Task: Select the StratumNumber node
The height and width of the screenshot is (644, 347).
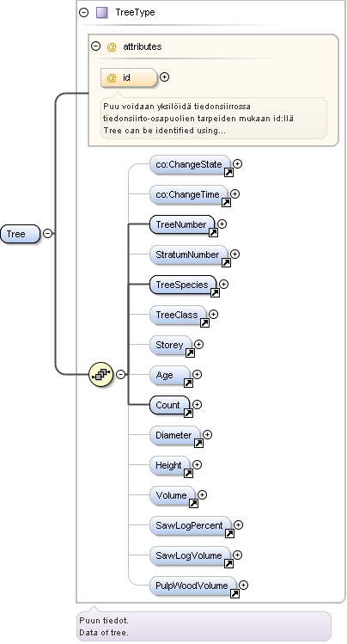Action: click(x=188, y=255)
